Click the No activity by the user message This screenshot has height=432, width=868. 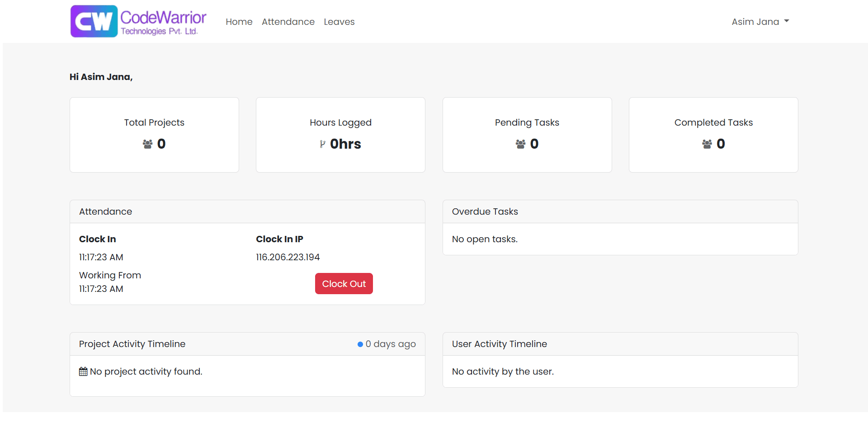tap(503, 371)
